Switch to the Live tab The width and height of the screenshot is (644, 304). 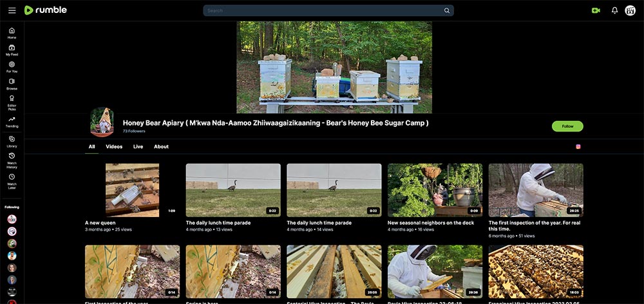[x=138, y=147]
